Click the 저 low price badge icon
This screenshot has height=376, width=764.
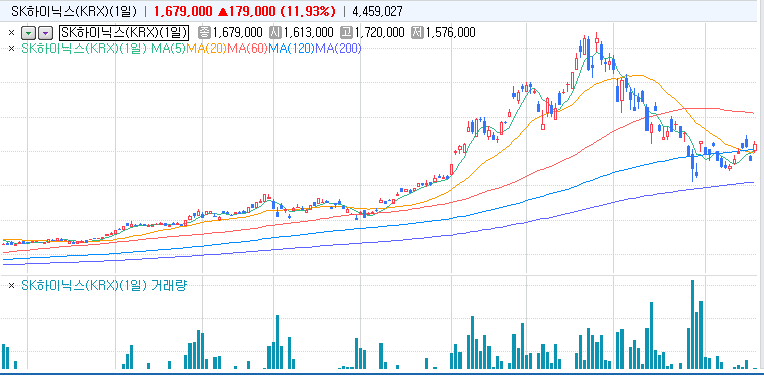coord(418,33)
